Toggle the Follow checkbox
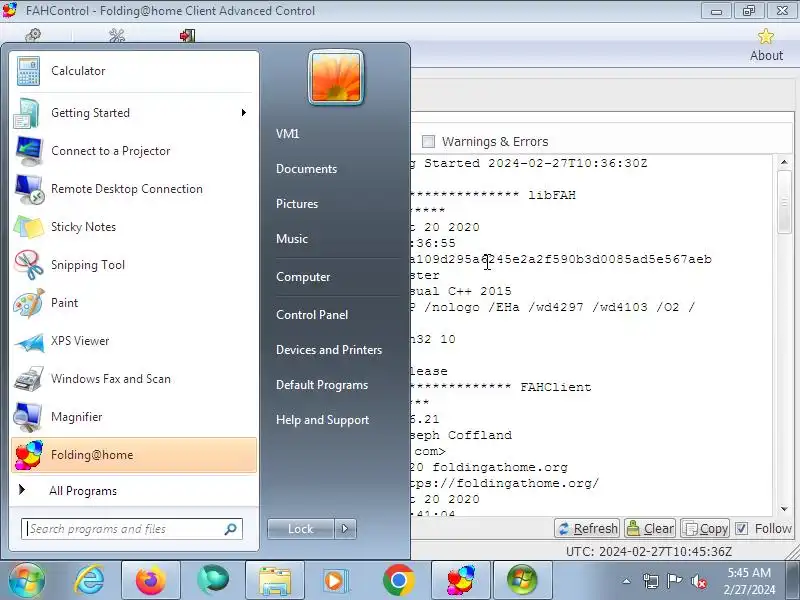Image resolution: width=800 pixels, height=600 pixels. (x=741, y=529)
